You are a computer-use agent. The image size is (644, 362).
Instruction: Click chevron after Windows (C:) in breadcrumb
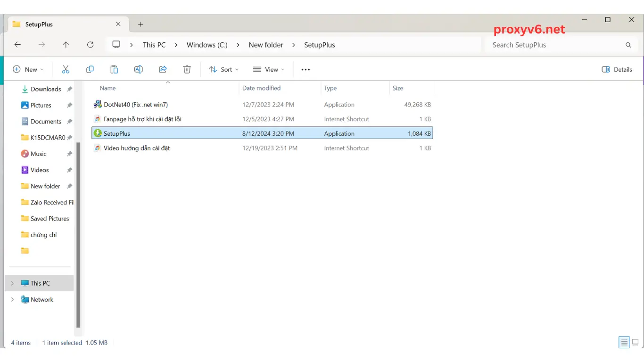point(238,45)
